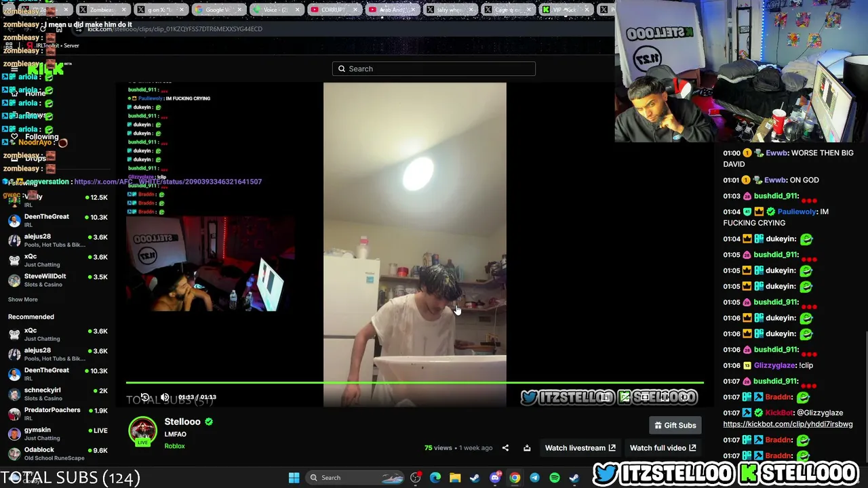Click the browser address bar URL
Screen dimensions: 868x488
click(x=175, y=29)
